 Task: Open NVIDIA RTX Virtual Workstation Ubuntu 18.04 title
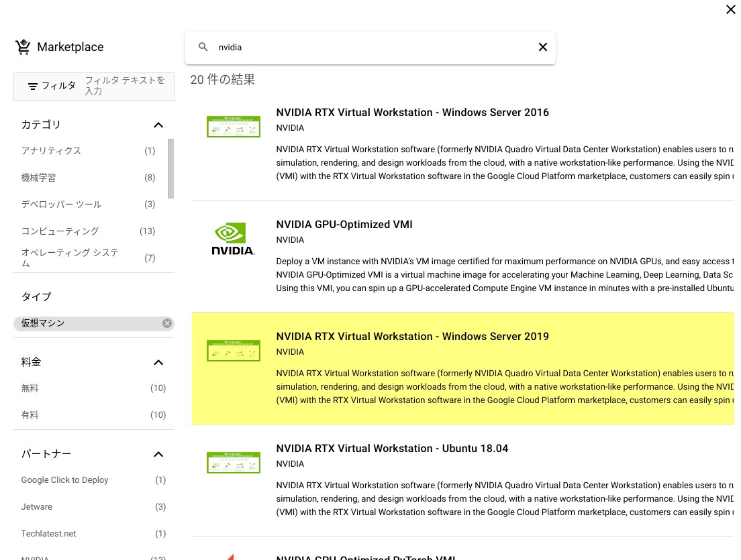pos(392,448)
